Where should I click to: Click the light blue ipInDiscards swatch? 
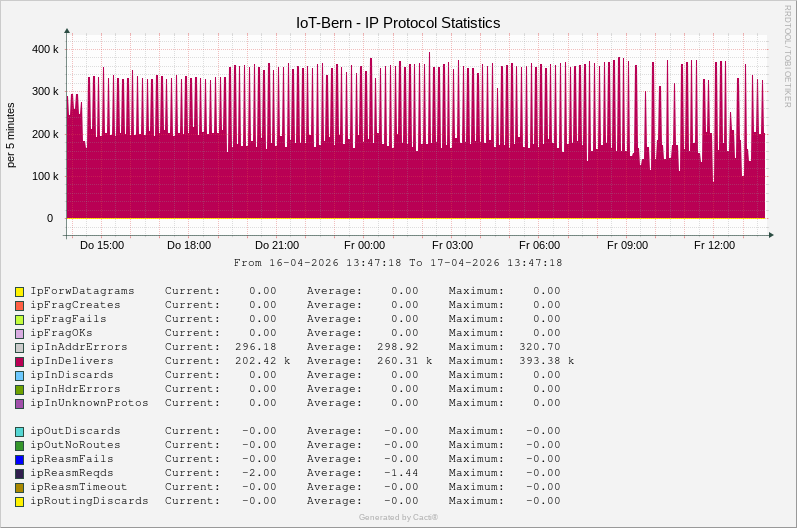click(x=19, y=375)
